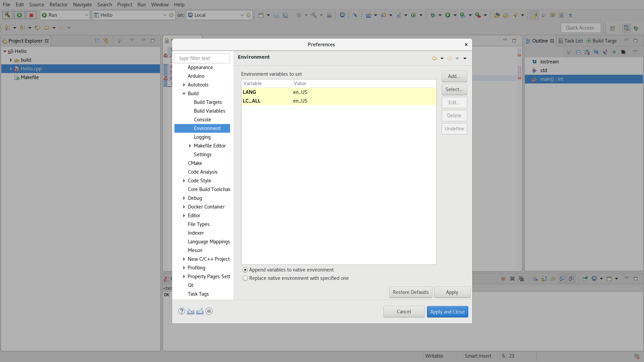Click the export preferences icon
Screen dimensions: 644x362
pyautogui.click(x=200, y=311)
